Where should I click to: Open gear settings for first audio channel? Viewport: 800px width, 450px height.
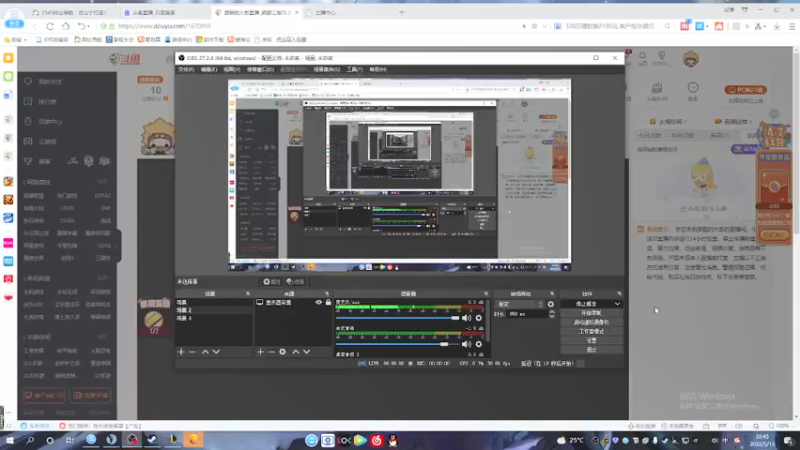point(479,318)
